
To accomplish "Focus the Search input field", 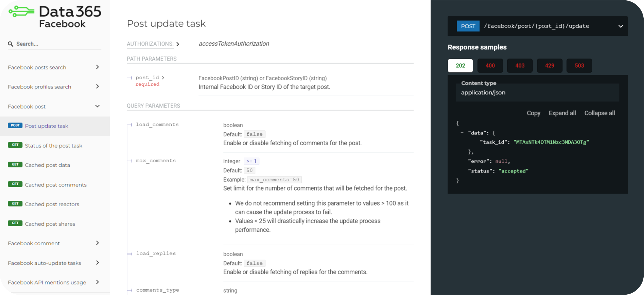I will [58, 44].
